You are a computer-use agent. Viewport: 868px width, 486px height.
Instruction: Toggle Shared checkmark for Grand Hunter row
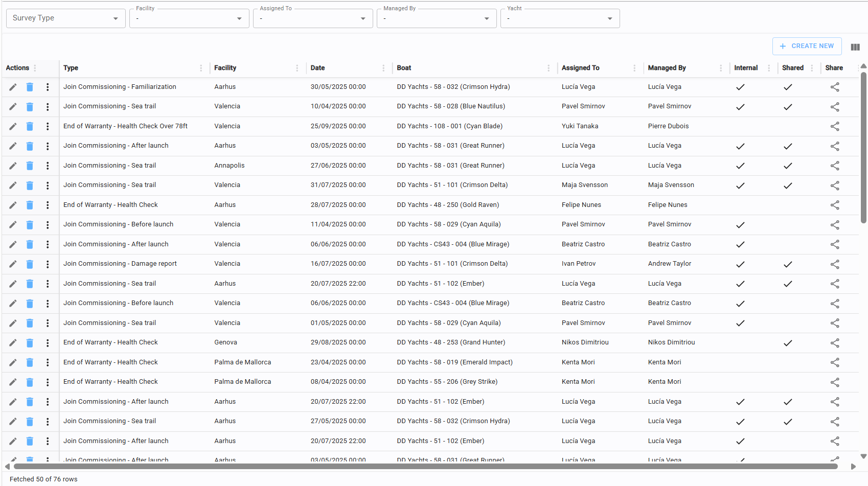point(787,343)
